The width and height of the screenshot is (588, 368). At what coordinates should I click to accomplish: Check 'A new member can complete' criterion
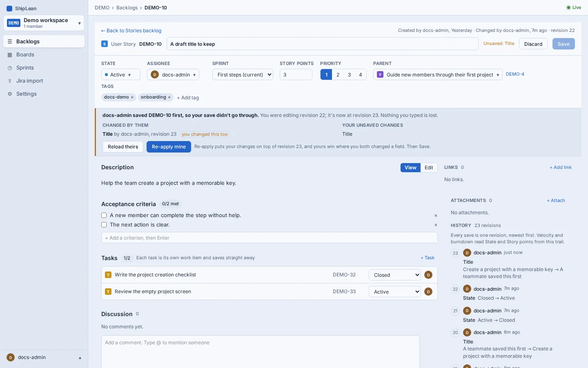pos(104,215)
